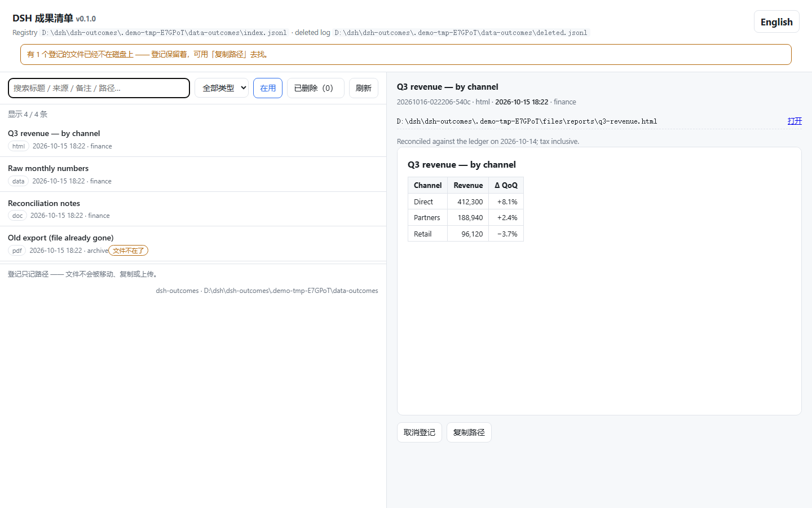Click the 打开 link to open the file
The width and height of the screenshot is (812, 508).
coord(795,121)
